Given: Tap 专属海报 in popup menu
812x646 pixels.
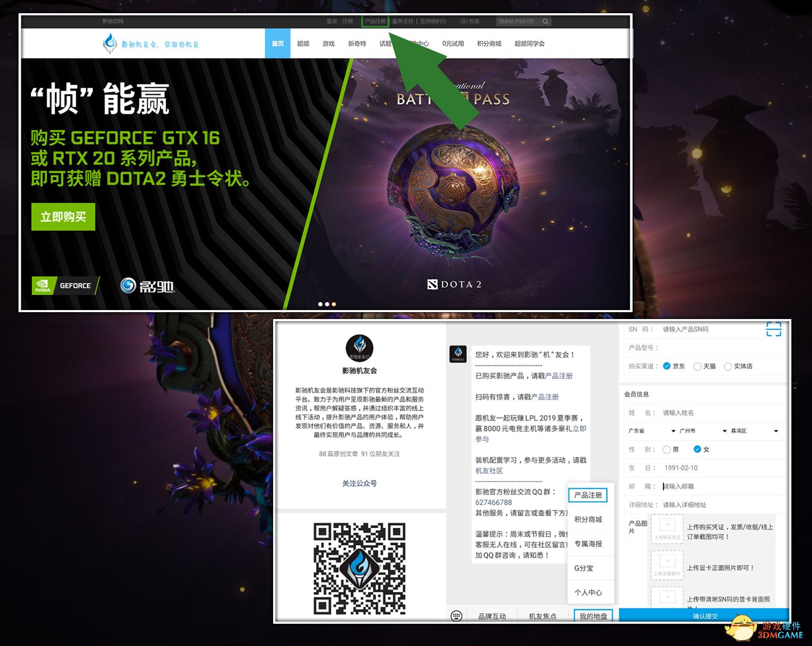Looking at the screenshot, I should pyautogui.click(x=588, y=543).
